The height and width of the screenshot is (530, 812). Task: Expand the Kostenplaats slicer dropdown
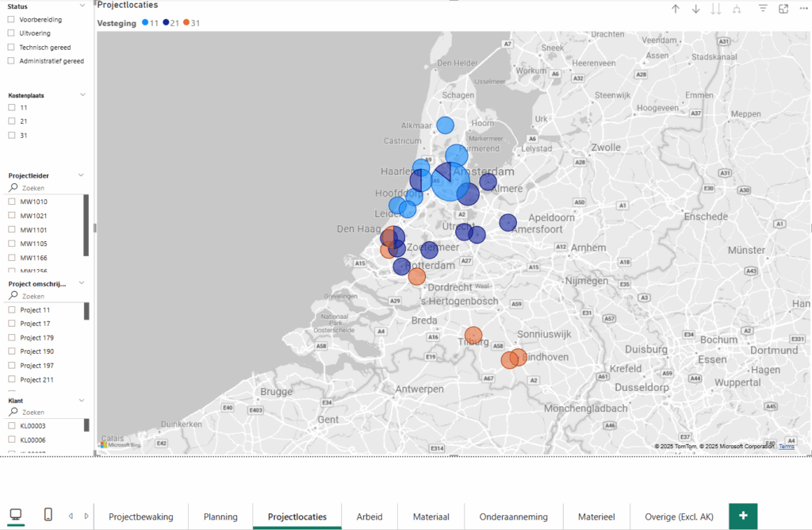tap(82, 94)
